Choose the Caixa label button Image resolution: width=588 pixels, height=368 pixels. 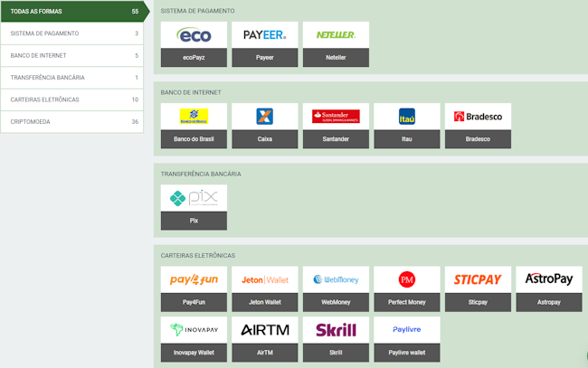point(265,139)
